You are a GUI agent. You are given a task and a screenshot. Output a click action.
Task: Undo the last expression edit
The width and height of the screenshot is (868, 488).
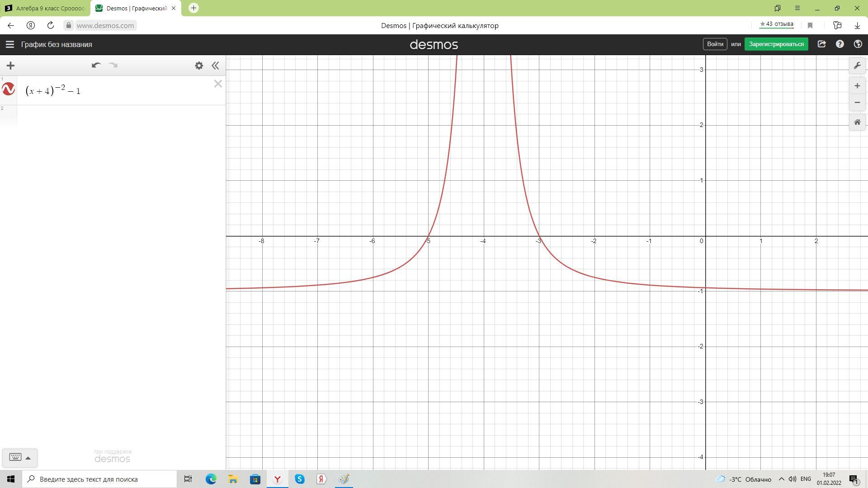coord(96,66)
